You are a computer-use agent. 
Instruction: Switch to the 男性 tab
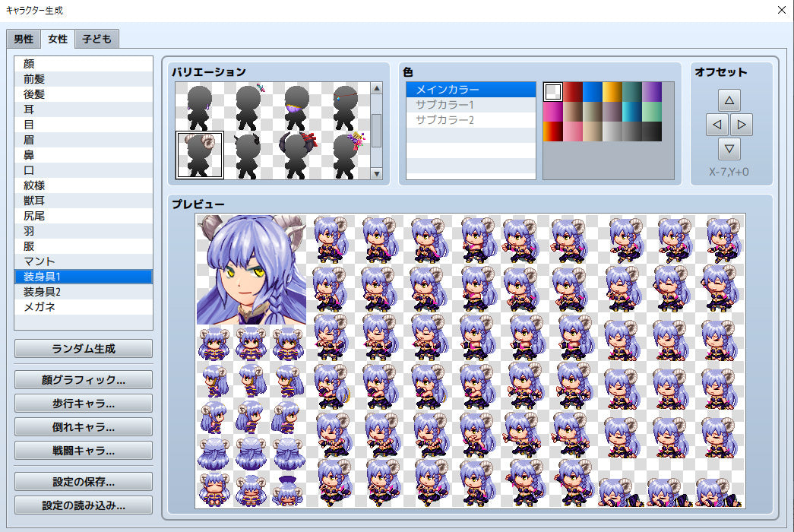click(23, 38)
